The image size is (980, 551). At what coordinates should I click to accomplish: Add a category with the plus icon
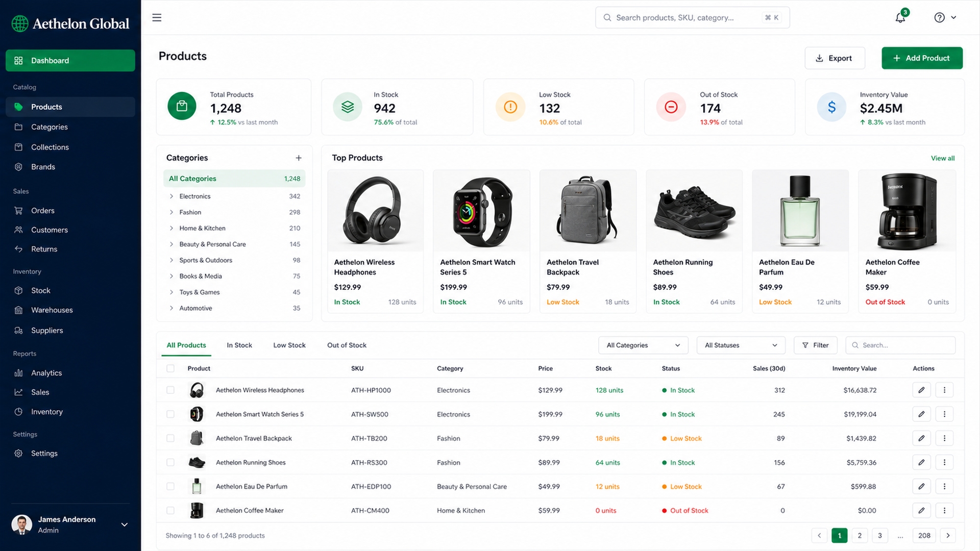coord(299,158)
